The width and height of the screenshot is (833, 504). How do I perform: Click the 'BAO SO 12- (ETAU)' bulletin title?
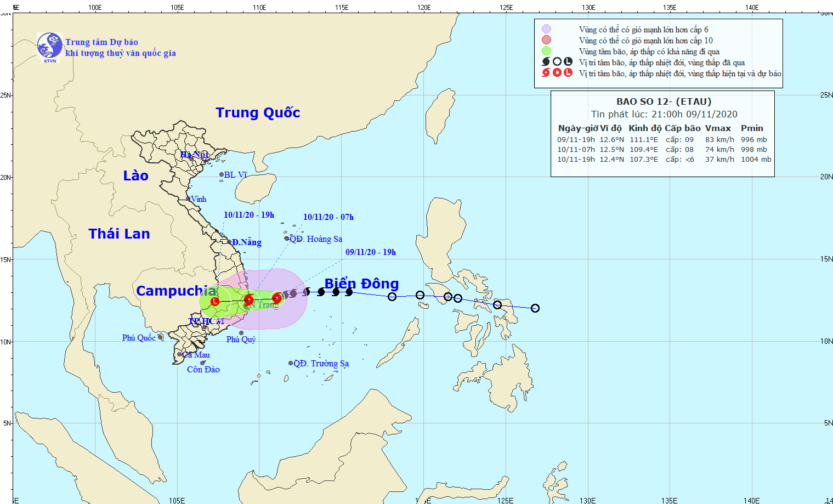click(x=664, y=101)
